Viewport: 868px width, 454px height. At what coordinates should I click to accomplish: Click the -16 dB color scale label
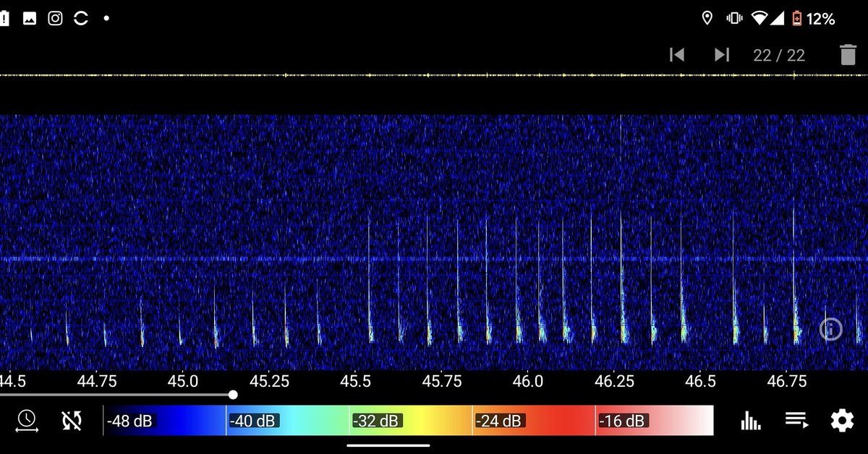[x=623, y=421]
